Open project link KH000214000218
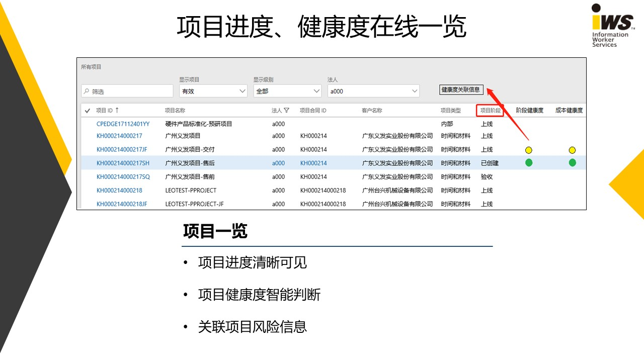 [119, 190]
